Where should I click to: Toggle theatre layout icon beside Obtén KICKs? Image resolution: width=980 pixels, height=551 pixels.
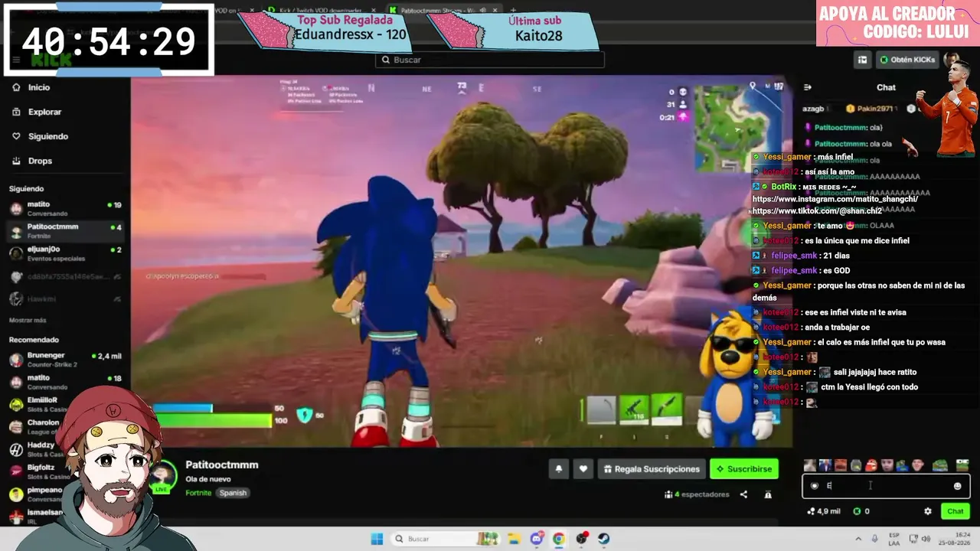coord(863,60)
